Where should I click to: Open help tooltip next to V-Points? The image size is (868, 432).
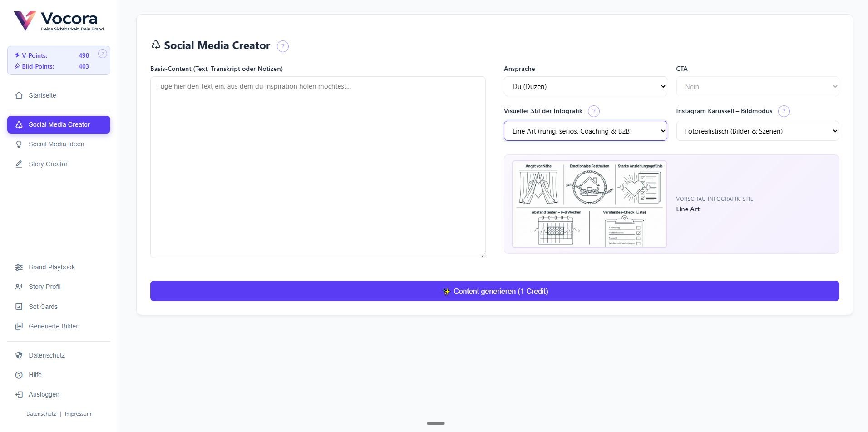(103, 54)
